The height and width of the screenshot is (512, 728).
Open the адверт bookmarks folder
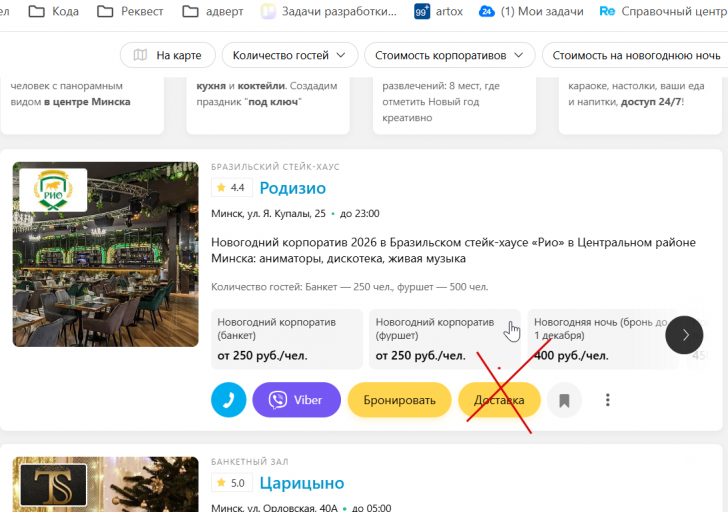(x=213, y=11)
